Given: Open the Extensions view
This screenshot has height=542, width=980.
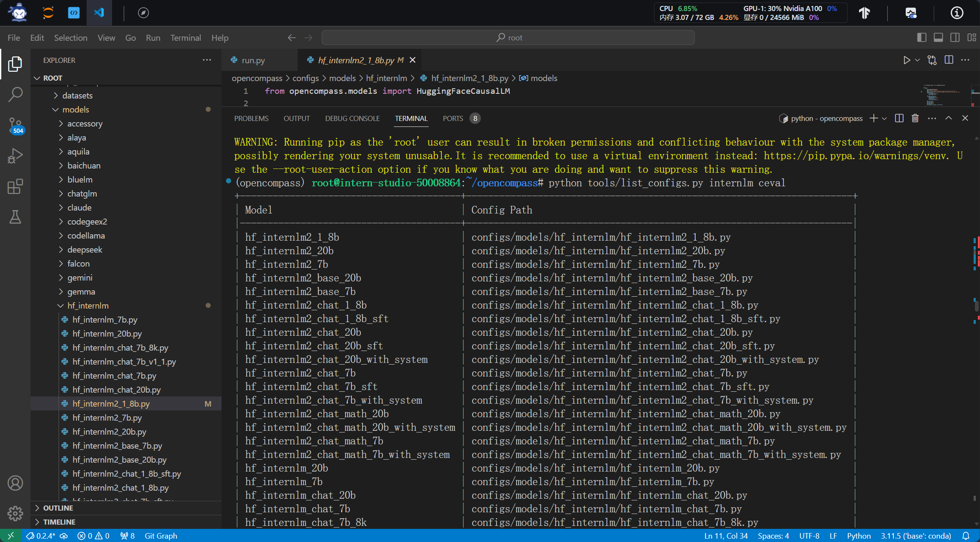Looking at the screenshot, I should click(x=15, y=187).
